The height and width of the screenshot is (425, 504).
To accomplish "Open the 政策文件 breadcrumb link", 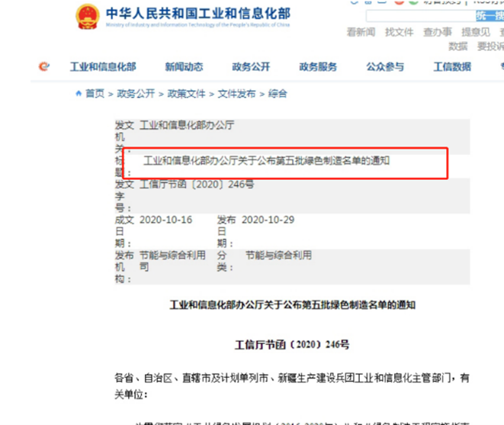I will coord(186,93).
